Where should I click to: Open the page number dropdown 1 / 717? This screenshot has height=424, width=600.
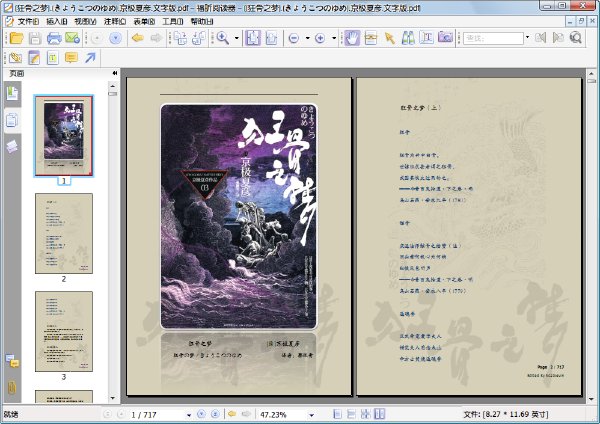point(189,415)
